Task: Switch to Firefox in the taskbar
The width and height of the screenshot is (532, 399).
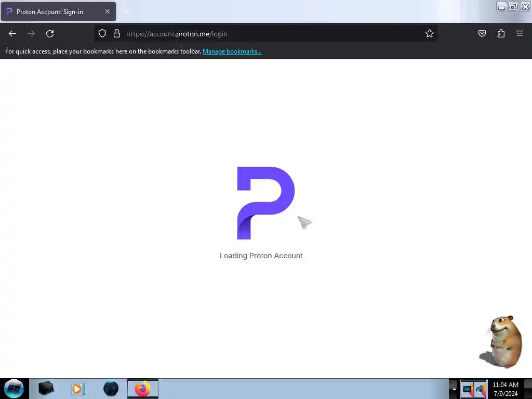Action: pyautogui.click(x=143, y=389)
